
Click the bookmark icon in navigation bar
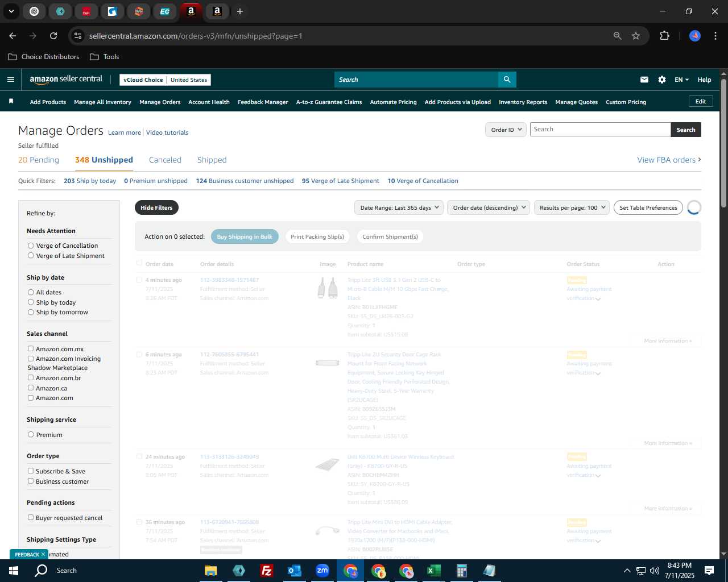click(11, 102)
